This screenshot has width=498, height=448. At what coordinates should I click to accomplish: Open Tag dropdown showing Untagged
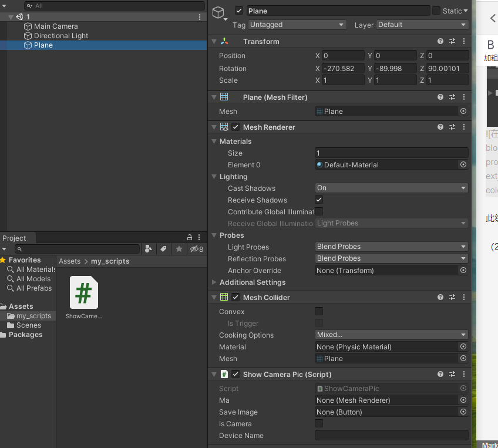coord(297,25)
